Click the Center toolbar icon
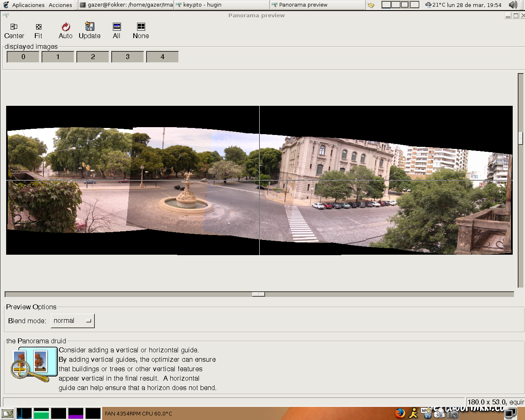 coord(14,27)
